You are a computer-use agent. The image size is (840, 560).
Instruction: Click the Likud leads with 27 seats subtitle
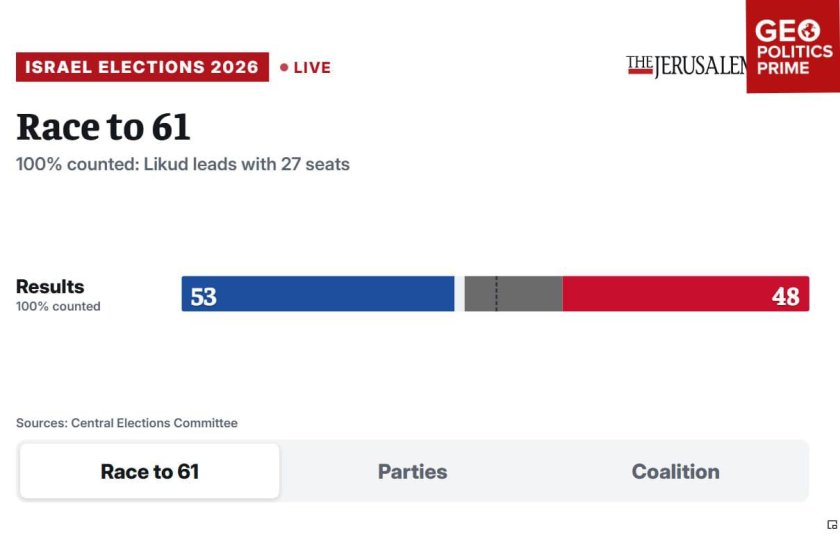(x=183, y=164)
